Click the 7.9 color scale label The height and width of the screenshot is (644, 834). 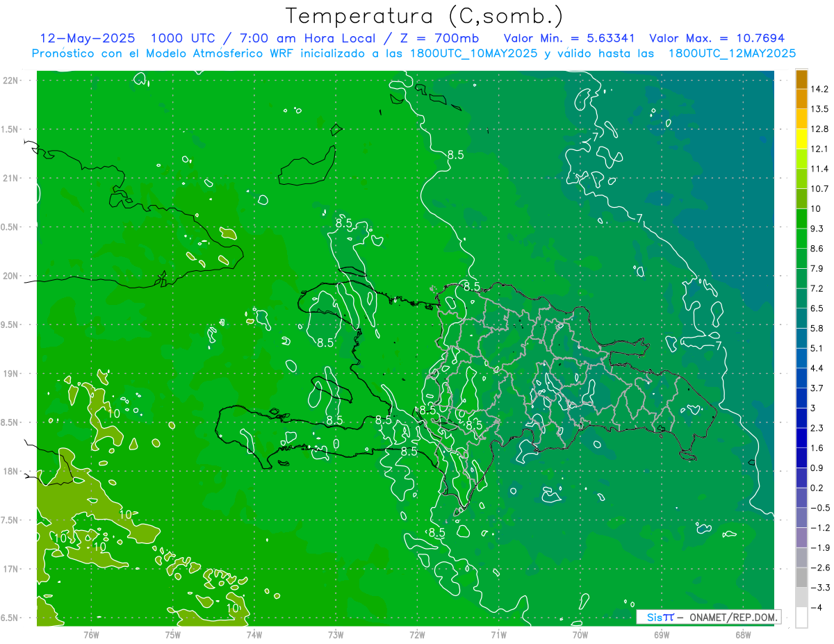(817, 269)
